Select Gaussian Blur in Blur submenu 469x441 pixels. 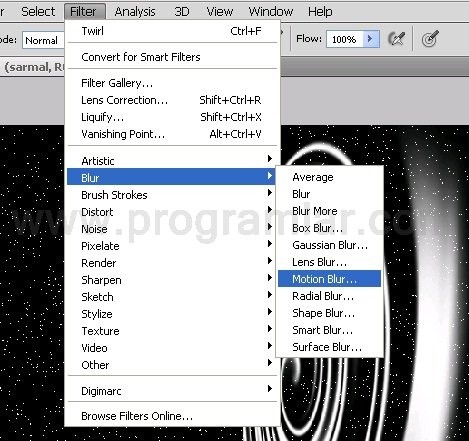pos(329,245)
